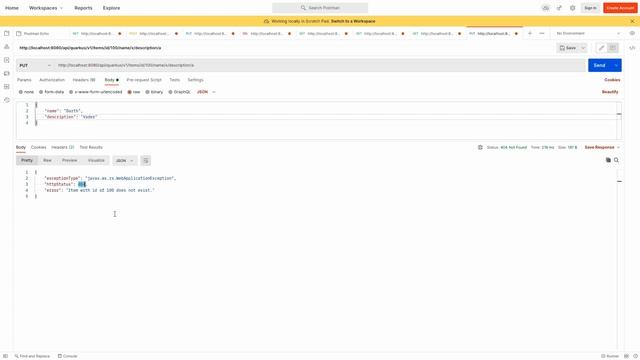Open the tab options ellipsis menu
Viewport: 640px width, 360px height.
542,33
